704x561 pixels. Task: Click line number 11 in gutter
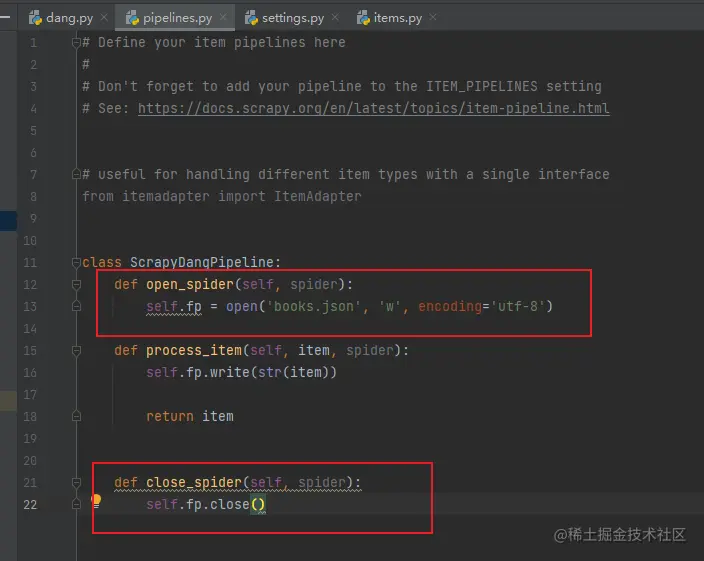(30, 262)
